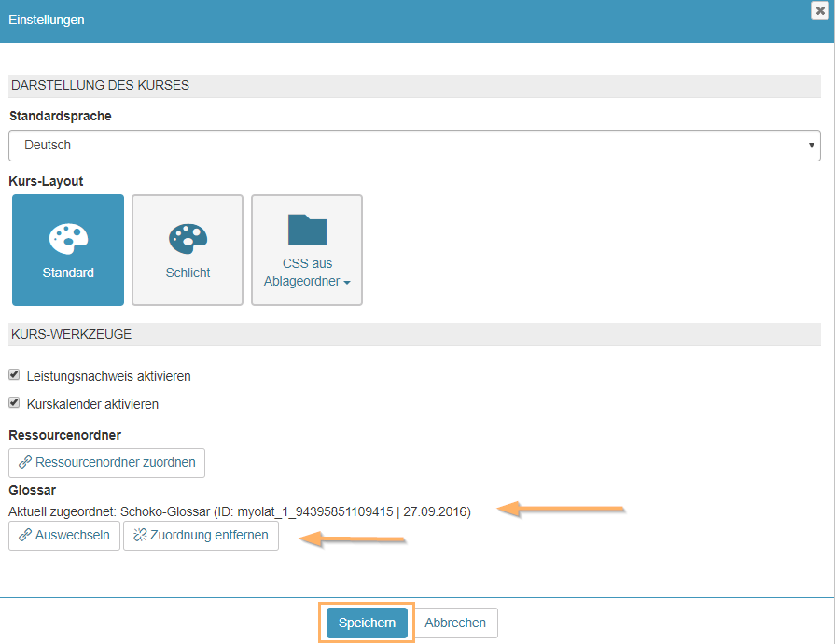Click the Leistungsnachweis aktivieren label text
835x644 pixels.
point(108,376)
